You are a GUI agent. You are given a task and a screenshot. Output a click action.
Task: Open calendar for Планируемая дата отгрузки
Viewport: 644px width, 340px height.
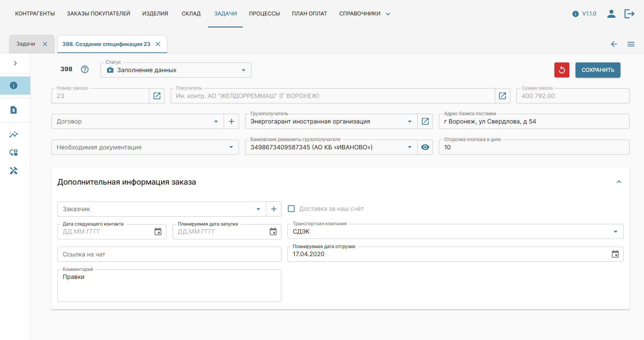[x=615, y=254]
